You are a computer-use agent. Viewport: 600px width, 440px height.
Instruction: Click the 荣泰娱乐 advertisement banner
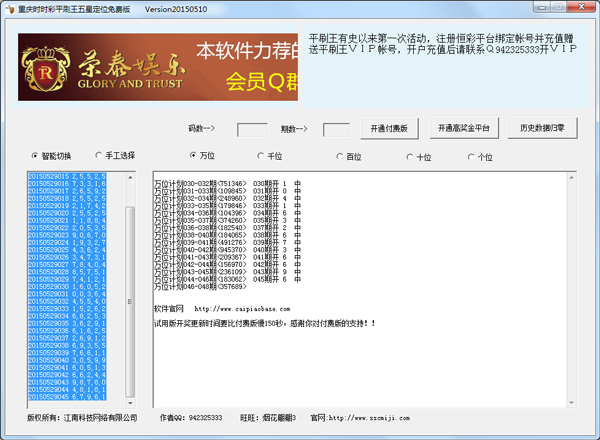click(x=158, y=67)
